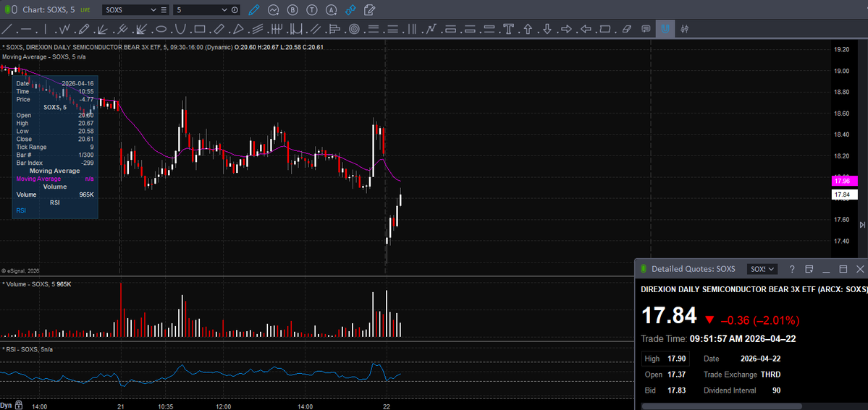The image size is (868, 410).
Task: Open the symbol list menu icon
Action: (164, 10)
